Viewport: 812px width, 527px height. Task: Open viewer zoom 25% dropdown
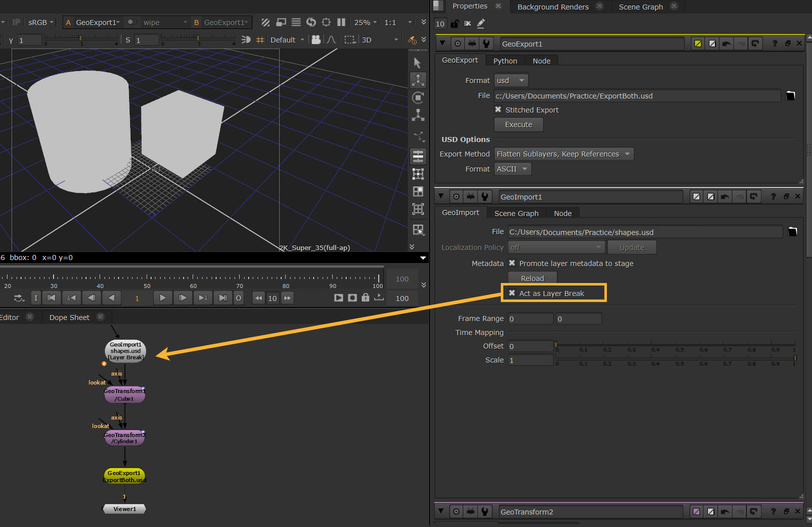pyautogui.click(x=365, y=22)
